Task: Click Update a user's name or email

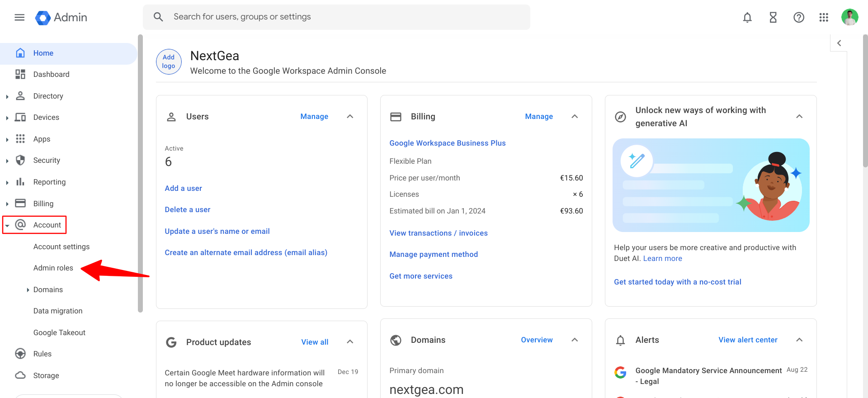Action: (x=217, y=231)
